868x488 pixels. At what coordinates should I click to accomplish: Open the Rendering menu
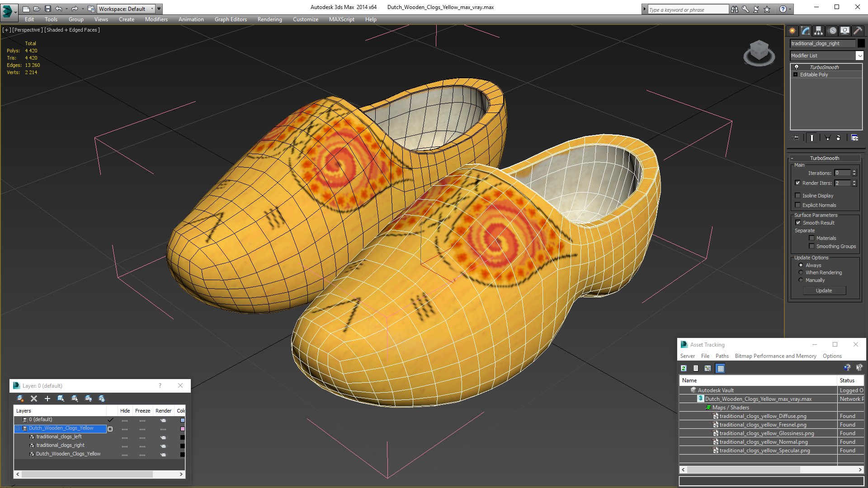click(269, 19)
